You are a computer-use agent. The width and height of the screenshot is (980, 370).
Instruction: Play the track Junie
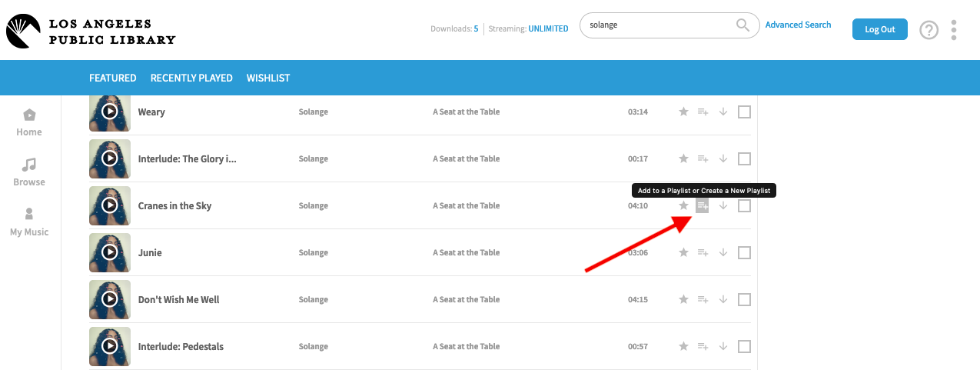pos(110,253)
